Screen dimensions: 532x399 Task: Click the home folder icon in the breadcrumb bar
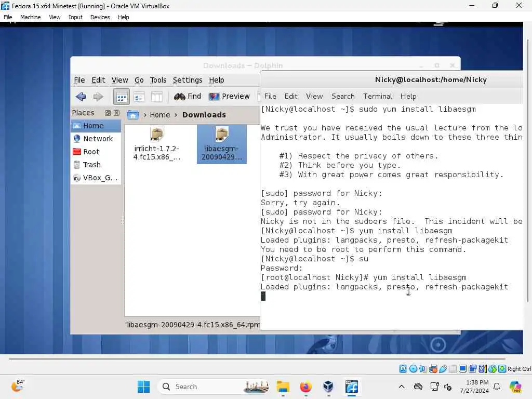(132, 115)
